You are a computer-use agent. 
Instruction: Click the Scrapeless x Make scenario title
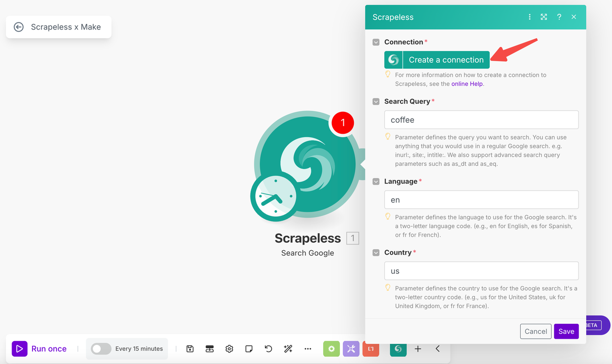click(66, 27)
